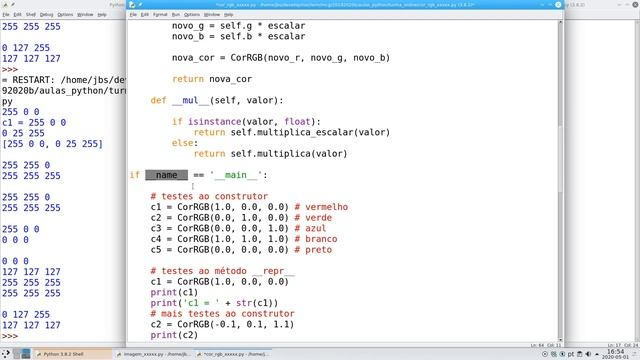
Task: Open Window menu in Python Shell window
Action: (85, 14)
